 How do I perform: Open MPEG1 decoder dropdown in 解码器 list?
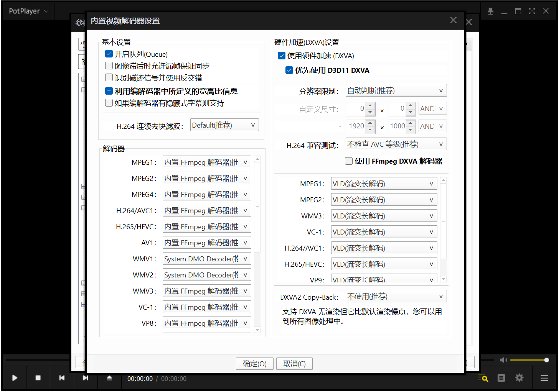click(207, 162)
